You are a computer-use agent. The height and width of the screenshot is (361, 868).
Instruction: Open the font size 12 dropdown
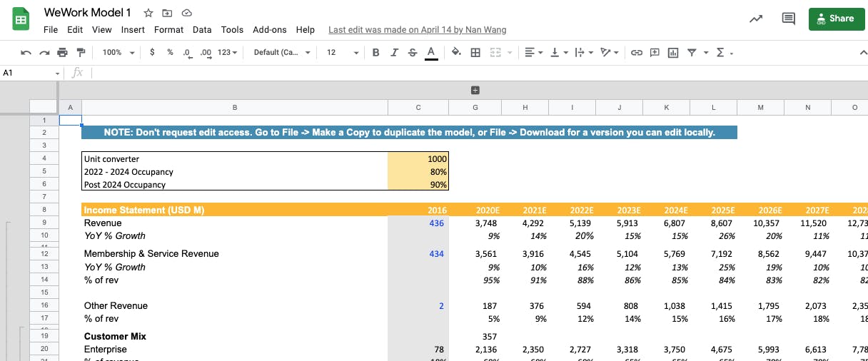(x=343, y=52)
